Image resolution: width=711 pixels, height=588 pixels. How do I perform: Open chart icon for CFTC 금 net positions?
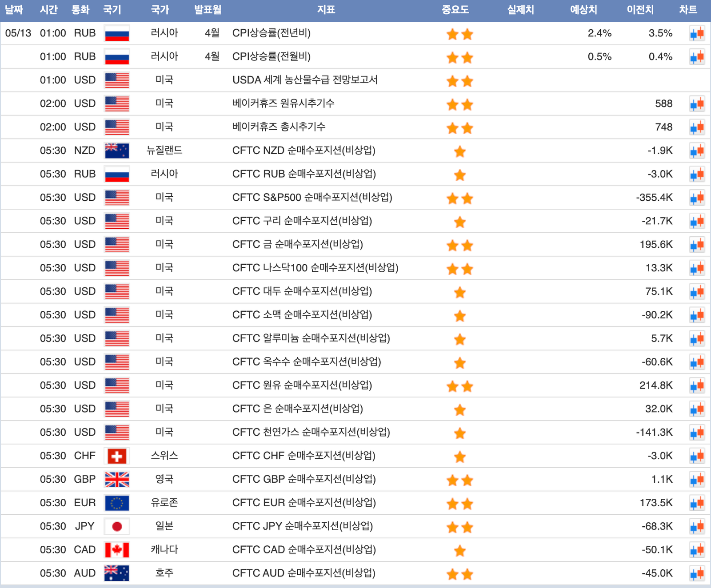[x=697, y=245]
